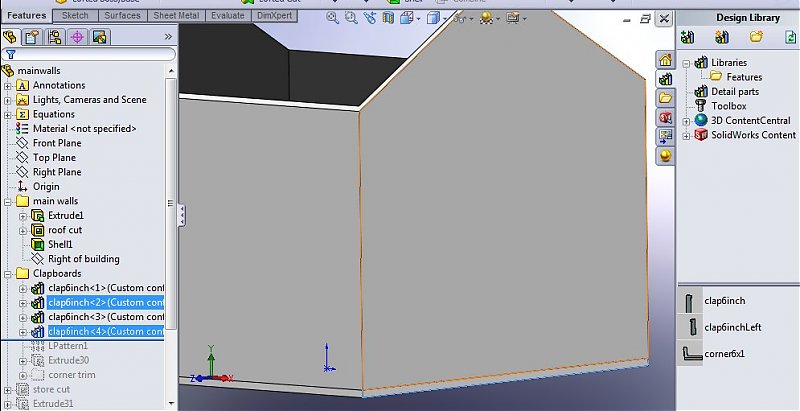Select Material <not specified> item
This screenshot has width=800, height=411.
click(x=85, y=129)
